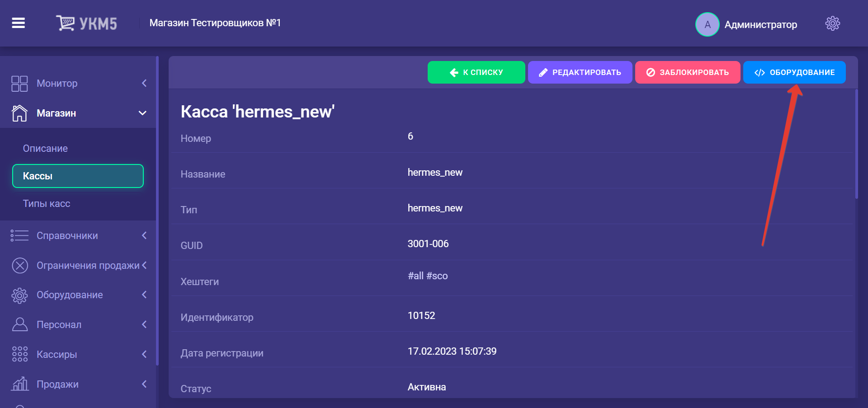Click the Название field label
Image resolution: width=868 pixels, height=408 pixels.
pyautogui.click(x=203, y=174)
